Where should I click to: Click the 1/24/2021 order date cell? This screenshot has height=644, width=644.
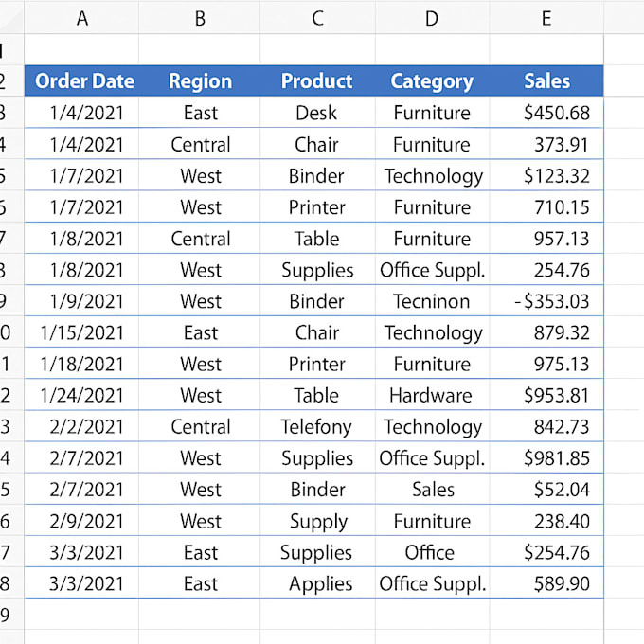(82, 396)
